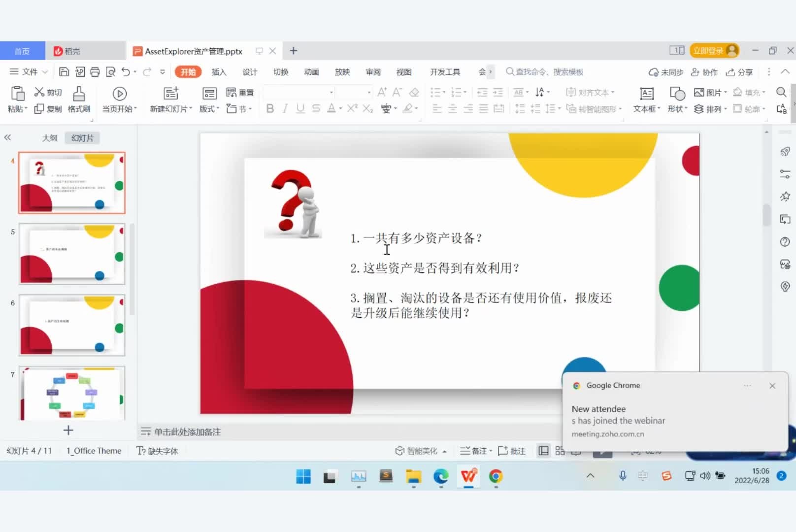
Task: Toggle normal view button in status bar
Action: tap(544, 451)
